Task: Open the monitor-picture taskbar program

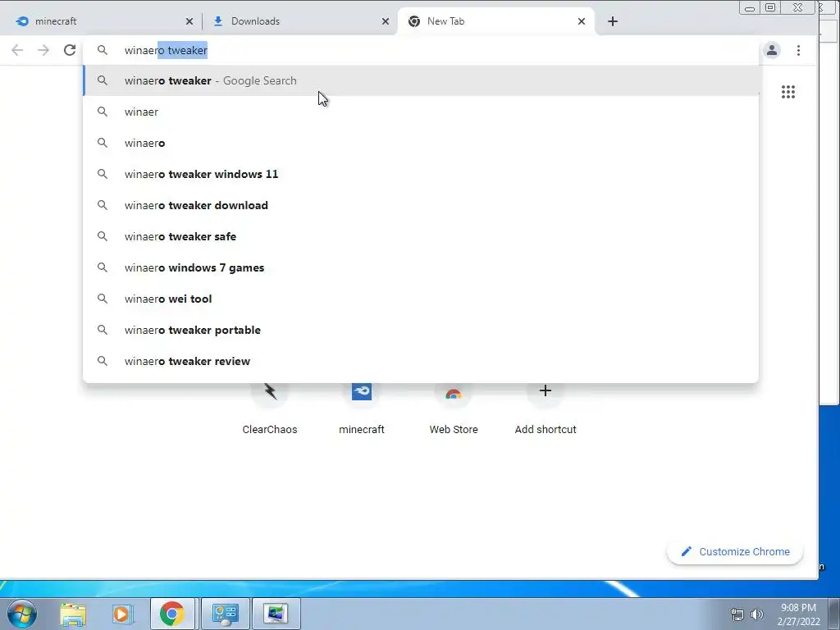Action: 276,614
